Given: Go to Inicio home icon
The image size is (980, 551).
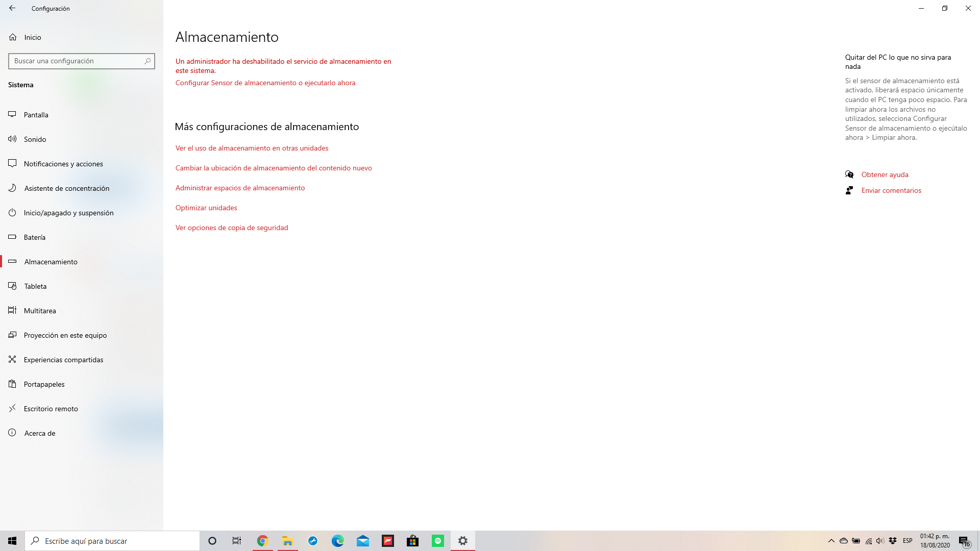Looking at the screenshot, I should tap(13, 37).
